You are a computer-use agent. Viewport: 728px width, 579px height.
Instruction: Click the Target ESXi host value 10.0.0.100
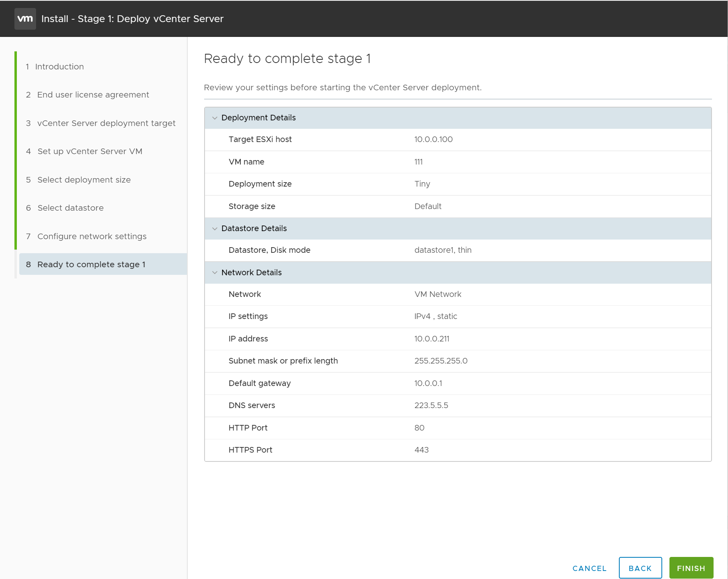click(x=433, y=139)
